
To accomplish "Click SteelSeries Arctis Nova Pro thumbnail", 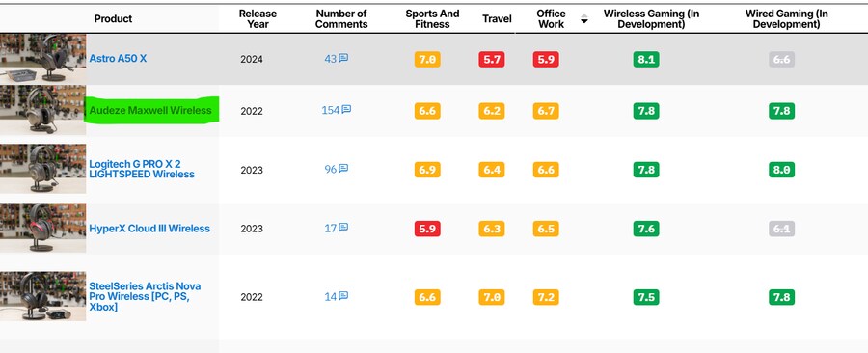I will [42, 296].
